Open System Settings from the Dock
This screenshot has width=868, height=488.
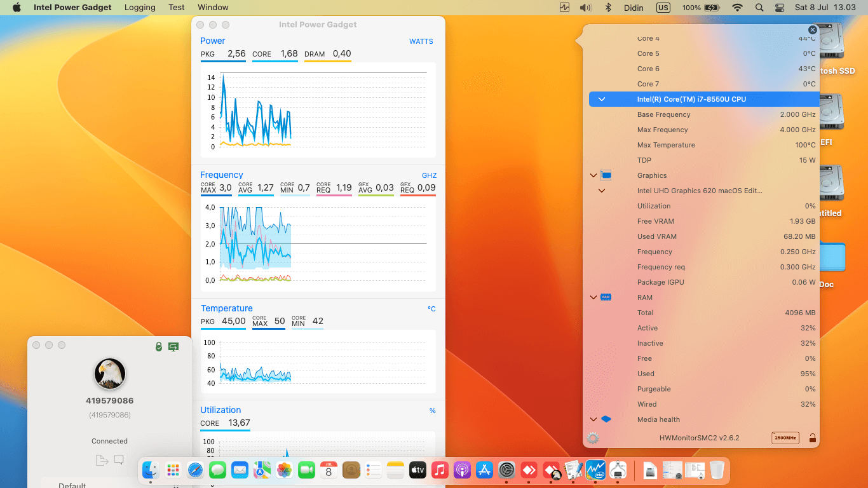click(x=506, y=470)
